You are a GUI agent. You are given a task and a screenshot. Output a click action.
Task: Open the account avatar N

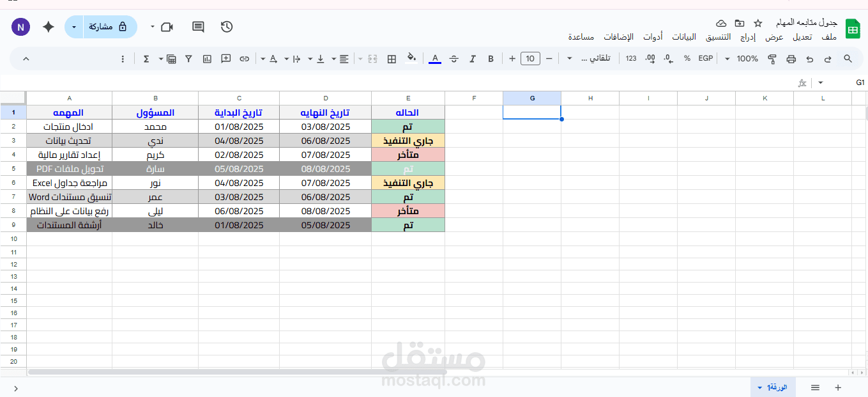click(x=20, y=27)
